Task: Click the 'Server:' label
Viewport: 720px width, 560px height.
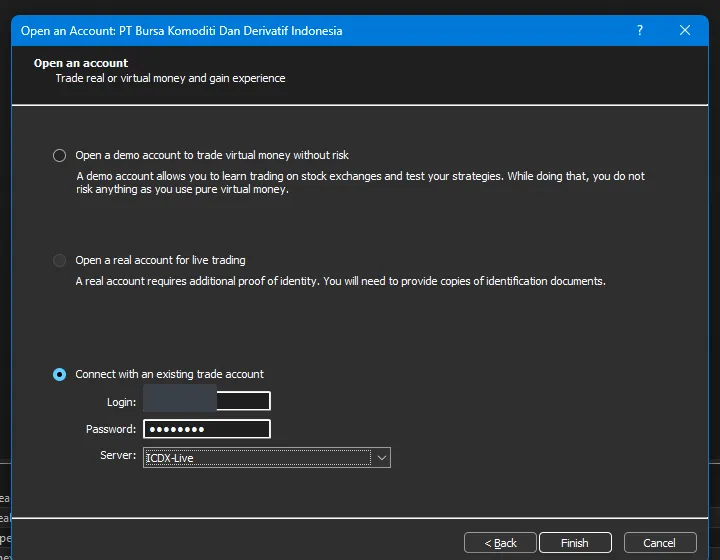Action: point(118,455)
